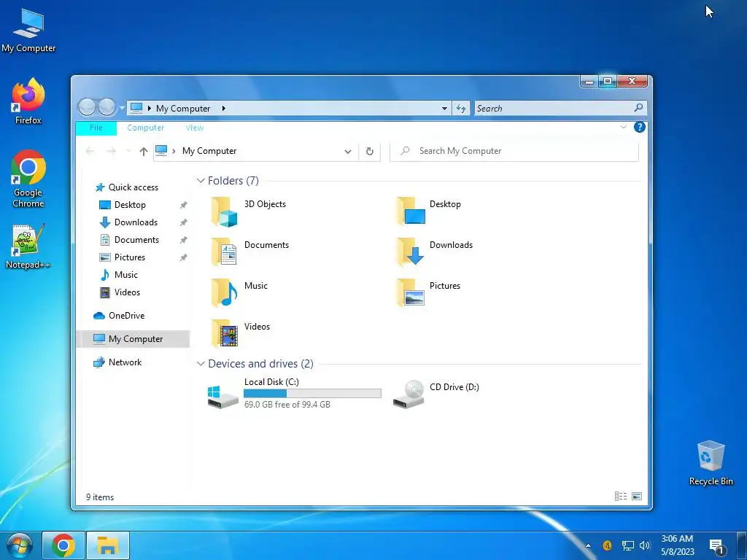Viewport: 747px width, 560px height.
Task: Open the Videos folder in Folders group
Action: pos(240,333)
